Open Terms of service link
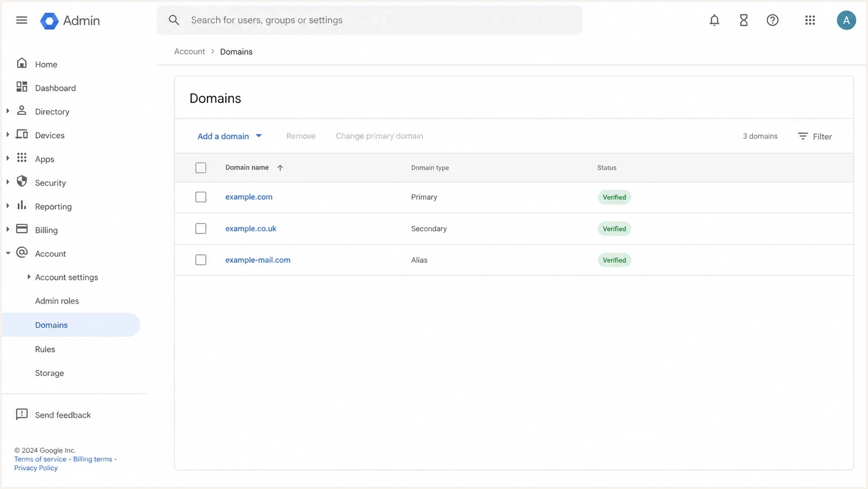The height and width of the screenshot is (489, 868). [40, 459]
